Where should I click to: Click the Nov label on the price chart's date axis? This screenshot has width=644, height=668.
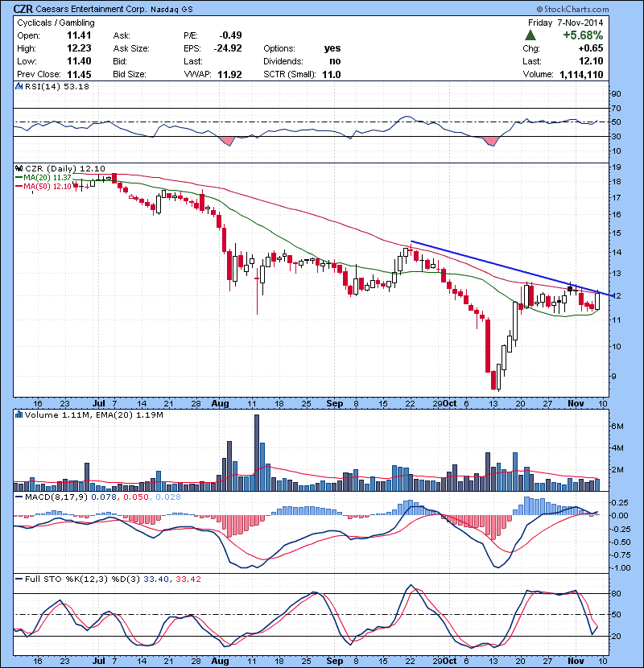[576, 403]
